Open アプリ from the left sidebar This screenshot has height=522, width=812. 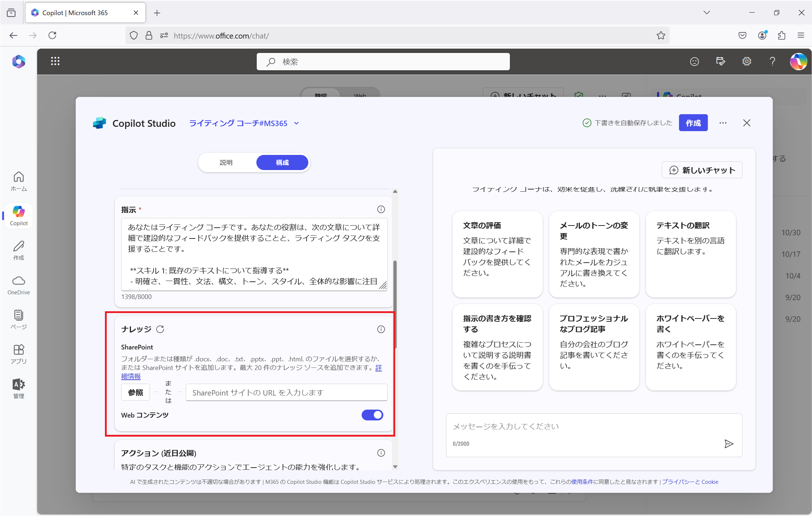point(19,354)
